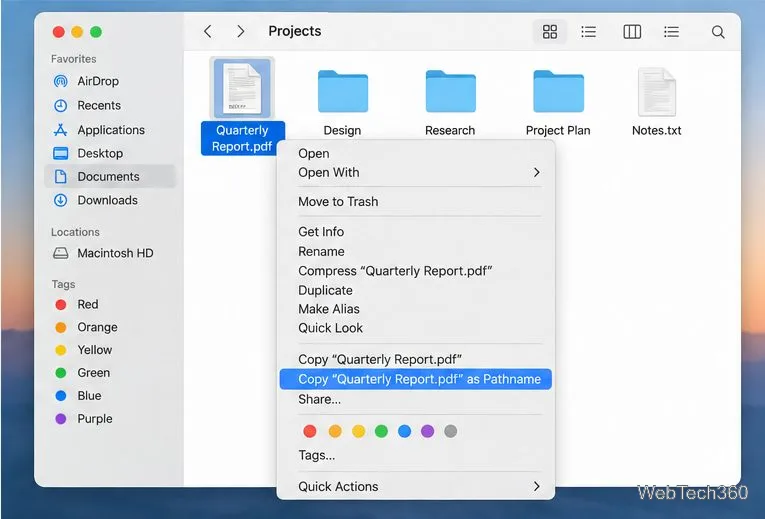The height and width of the screenshot is (519, 765).
Task: Go back using the left chevron
Action: (x=208, y=32)
